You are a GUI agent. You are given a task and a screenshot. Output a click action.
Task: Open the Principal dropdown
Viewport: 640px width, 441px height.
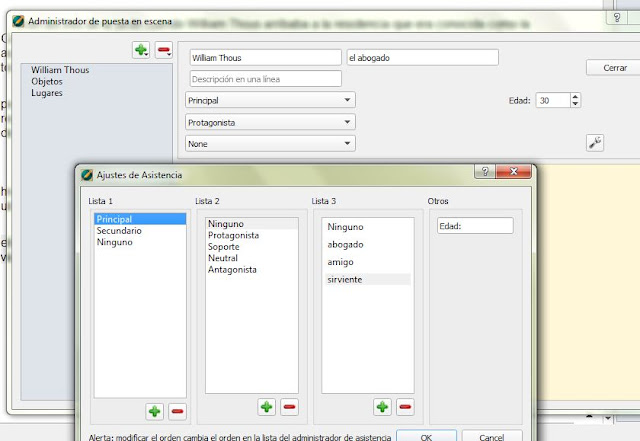(x=270, y=100)
